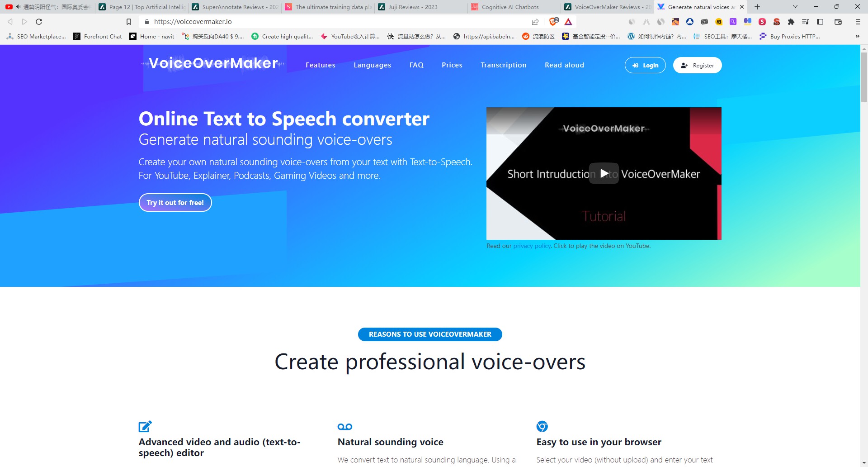This screenshot has width=868, height=467.
Task: Open the Transcription nav item
Action: (x=504, y=65)
